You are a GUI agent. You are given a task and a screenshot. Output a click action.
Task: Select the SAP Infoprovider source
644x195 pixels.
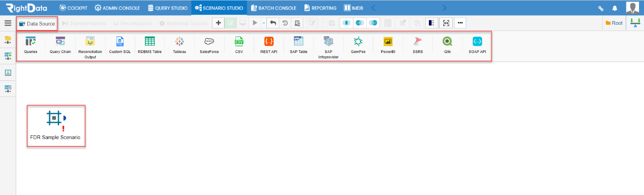[328, 48]
